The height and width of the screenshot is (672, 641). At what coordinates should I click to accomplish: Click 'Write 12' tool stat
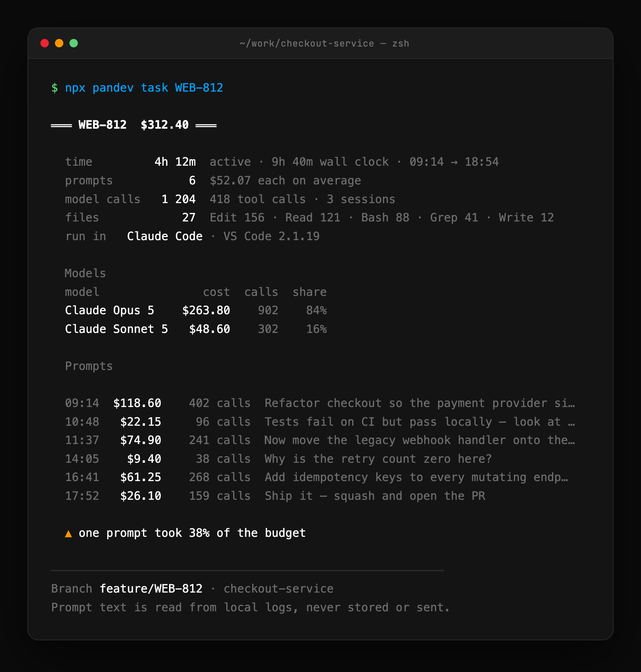(x=526, y=218)
